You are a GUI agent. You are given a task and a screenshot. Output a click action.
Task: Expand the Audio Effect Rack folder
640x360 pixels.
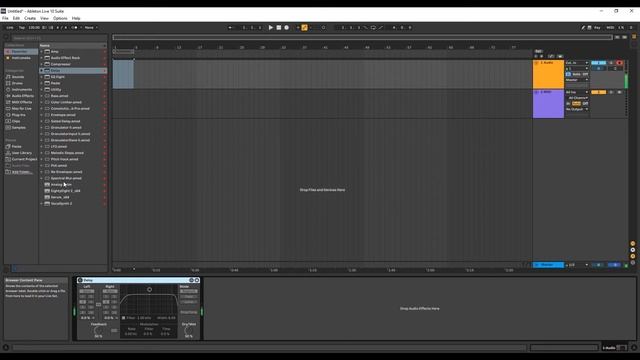42,58
